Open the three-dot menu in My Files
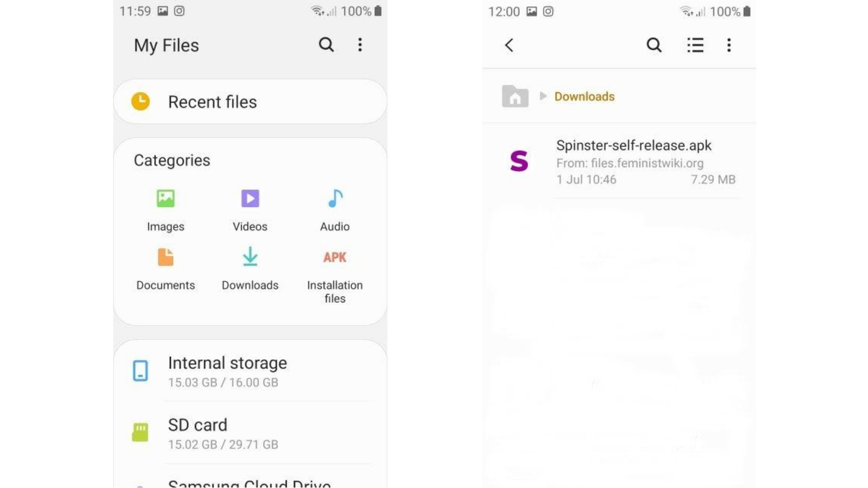Screen dimensions: 868x488 click(360, 45)
